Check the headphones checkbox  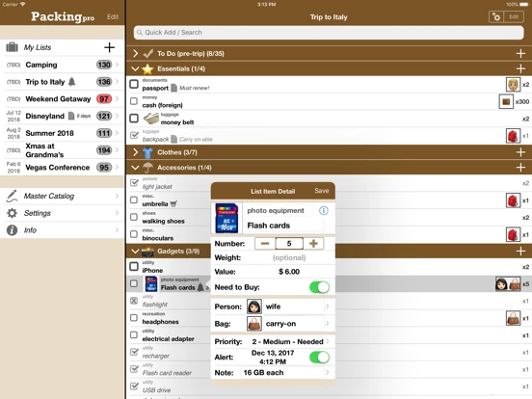click(134, 318)
